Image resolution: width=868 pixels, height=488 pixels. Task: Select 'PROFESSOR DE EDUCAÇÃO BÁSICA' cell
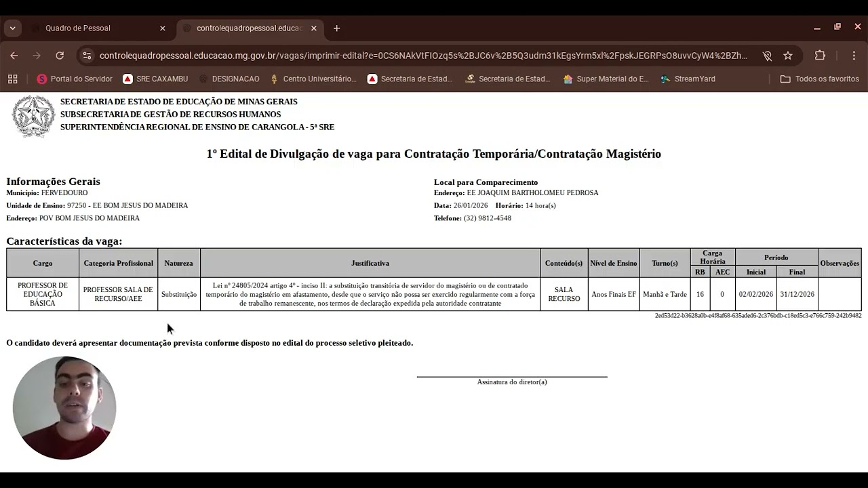click(x=43, y=294)
